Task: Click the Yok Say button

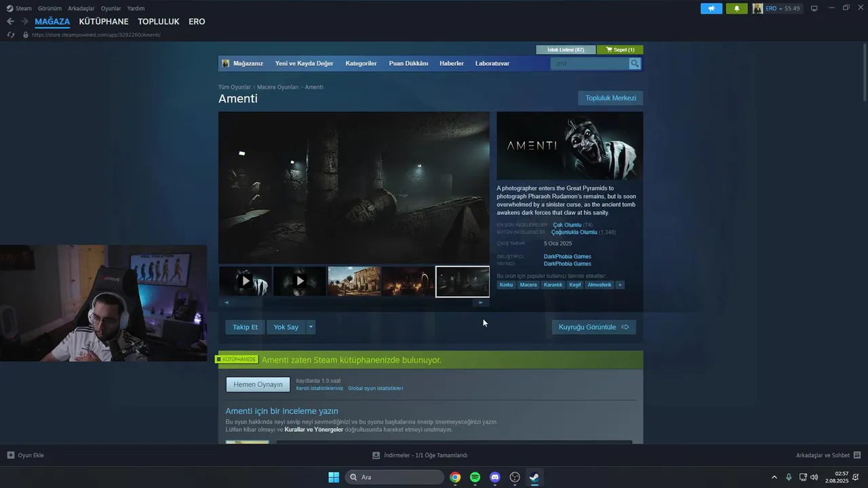Action: pos(286,327)
